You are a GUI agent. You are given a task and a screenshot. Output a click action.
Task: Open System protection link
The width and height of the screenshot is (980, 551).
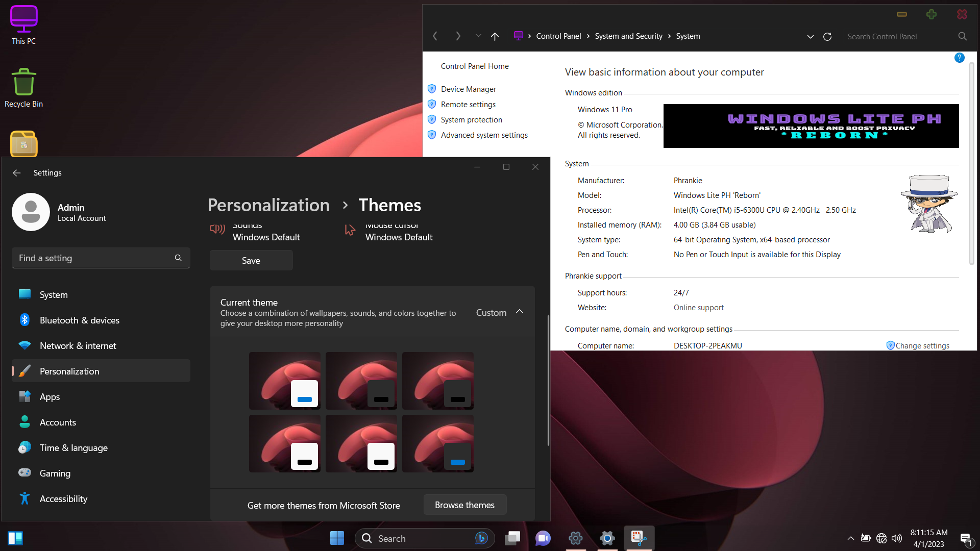coord(471,120)
